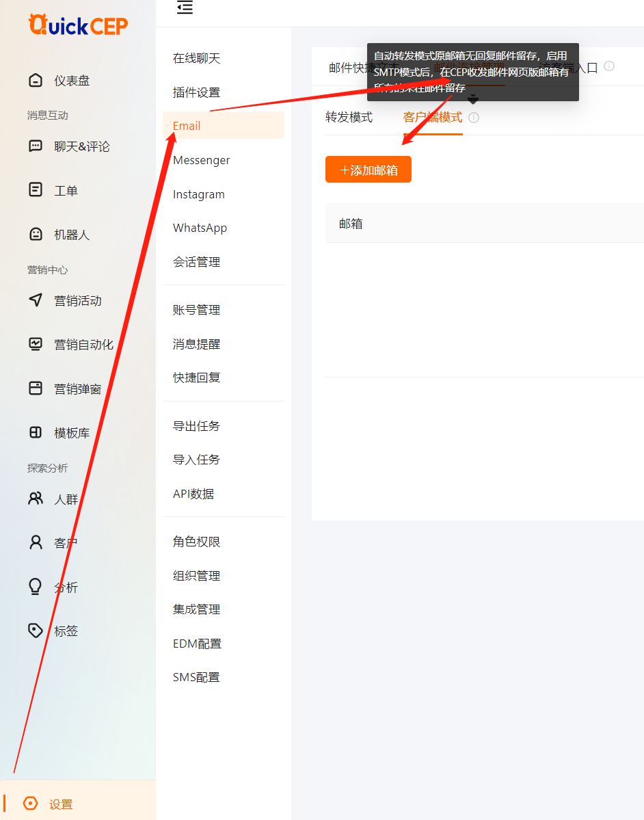Open the 仪表盘 dashboard icon
The height and width of the screenshot is (820, 644).
(36, 81)
